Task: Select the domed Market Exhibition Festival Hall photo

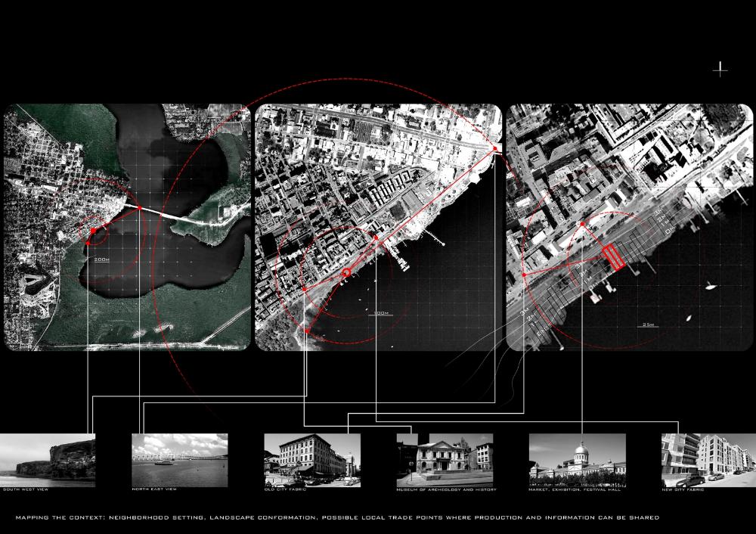Action: (577, 459)
